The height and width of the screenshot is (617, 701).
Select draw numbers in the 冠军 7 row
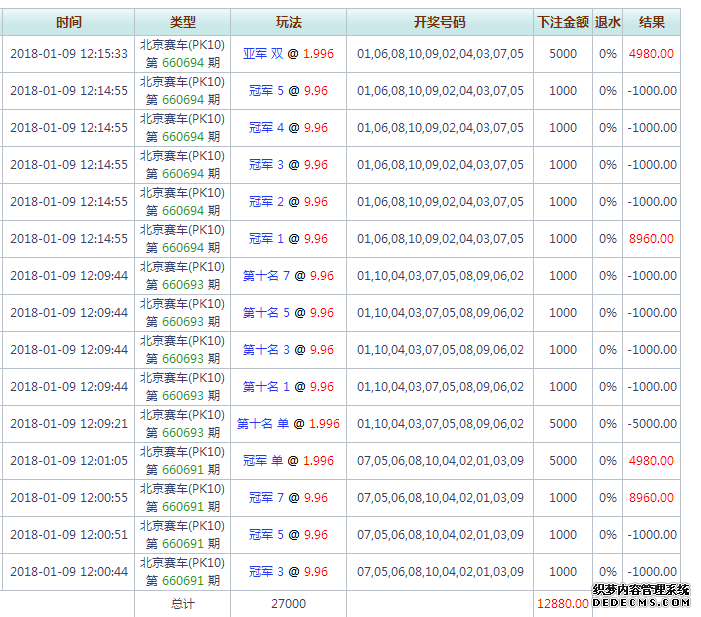(440, 498)
